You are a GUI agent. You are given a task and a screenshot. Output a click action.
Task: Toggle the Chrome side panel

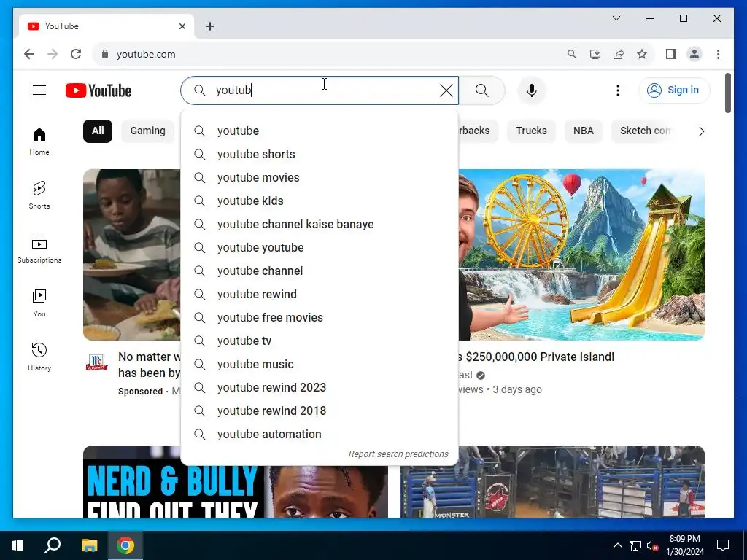coord(671,54)
